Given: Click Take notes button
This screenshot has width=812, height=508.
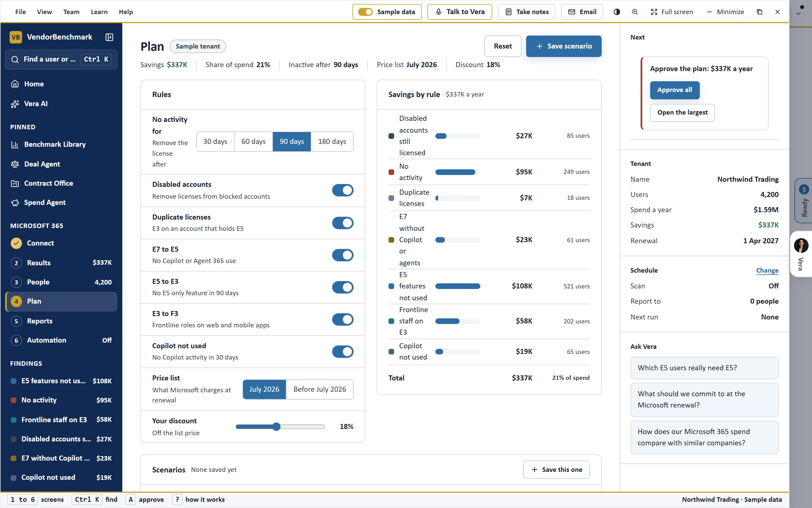Looking at the screenshot, I should pos(526,12).
